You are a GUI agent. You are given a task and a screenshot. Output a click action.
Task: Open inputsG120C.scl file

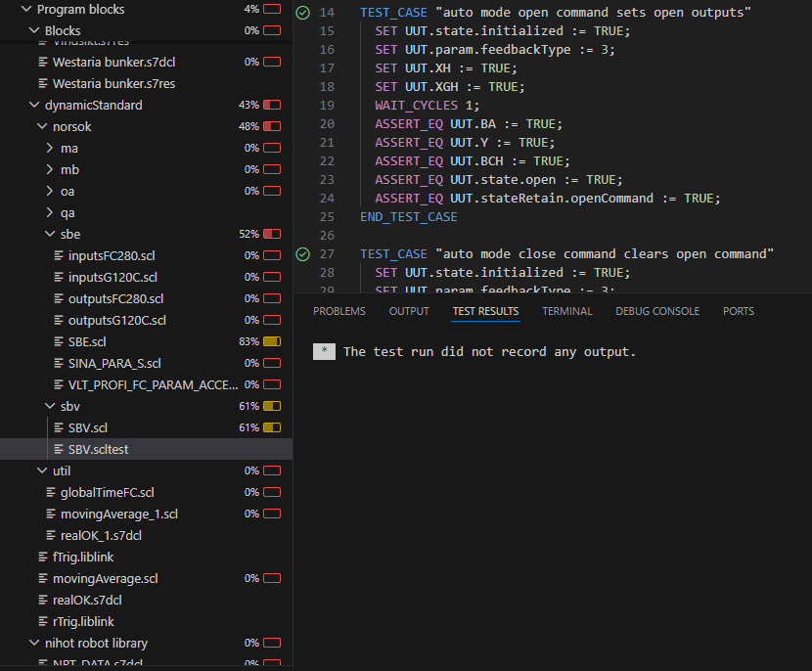click(113, 278)
